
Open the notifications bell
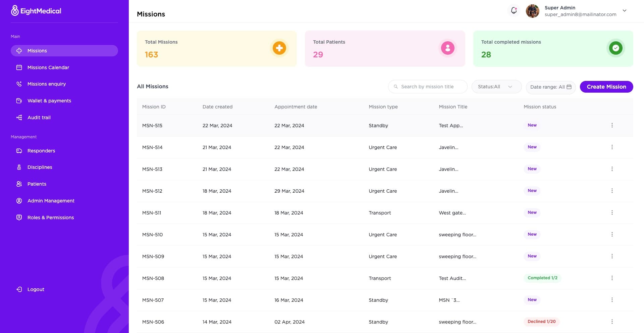click(514, 11)
